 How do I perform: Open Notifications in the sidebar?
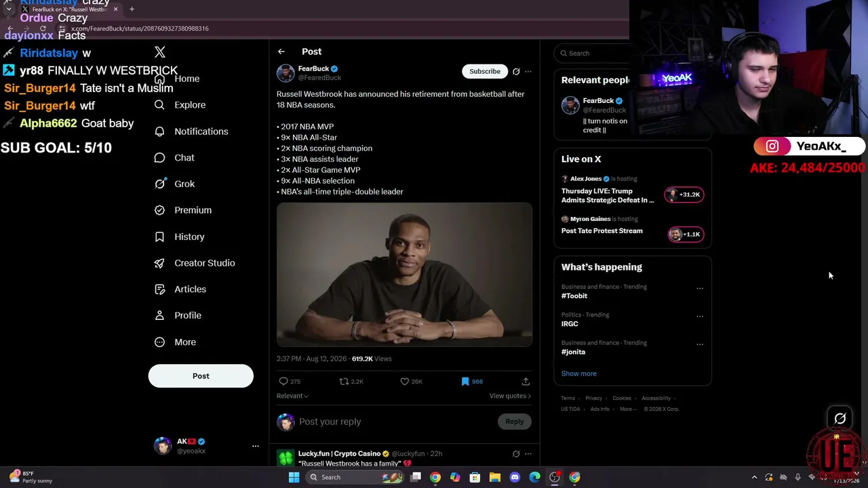[x=191, y=131]
